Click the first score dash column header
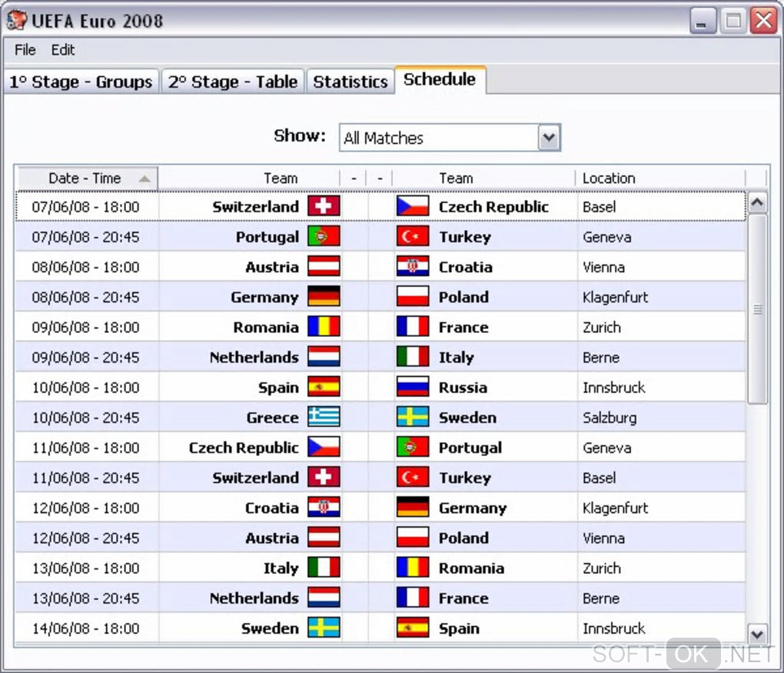This screenshot has height=673, width=784. click(354, 178)
